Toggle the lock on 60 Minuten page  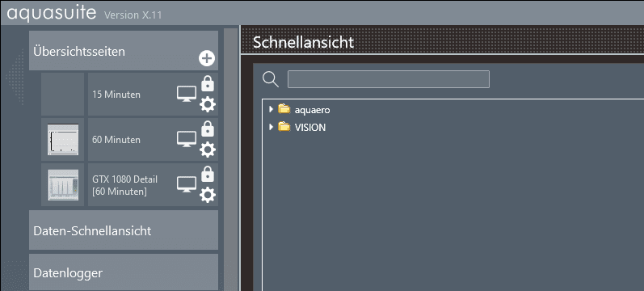[208, 129]
